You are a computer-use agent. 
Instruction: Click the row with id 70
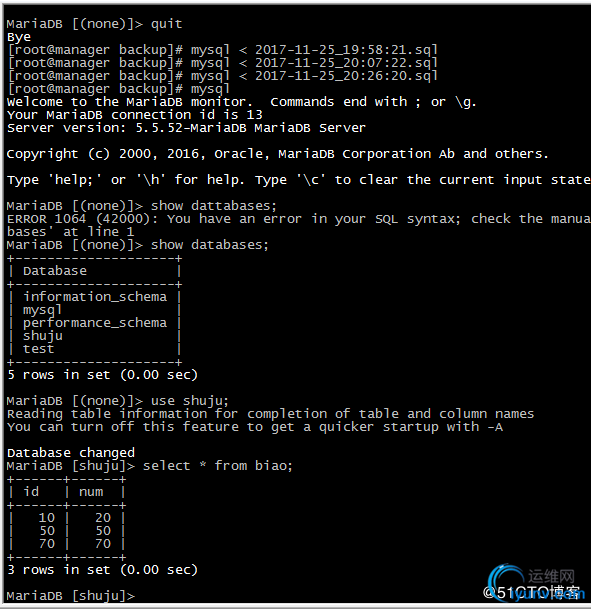[x=66, y=543]
